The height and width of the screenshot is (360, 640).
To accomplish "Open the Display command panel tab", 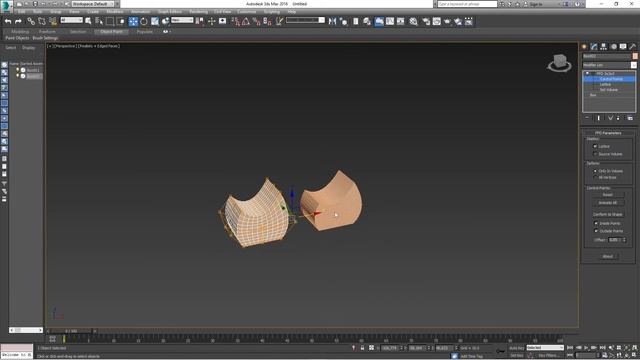I will tap(623, 47).
